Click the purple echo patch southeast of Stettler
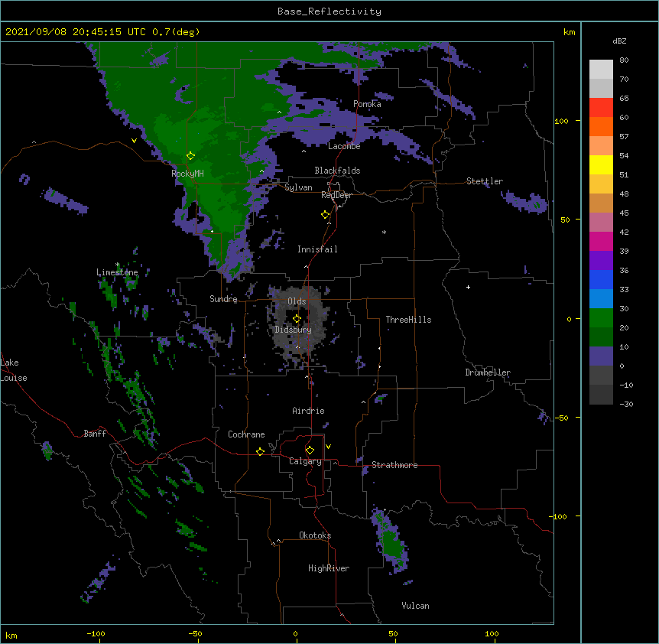This screenshot has width=659, height=644. pos(525,202)
